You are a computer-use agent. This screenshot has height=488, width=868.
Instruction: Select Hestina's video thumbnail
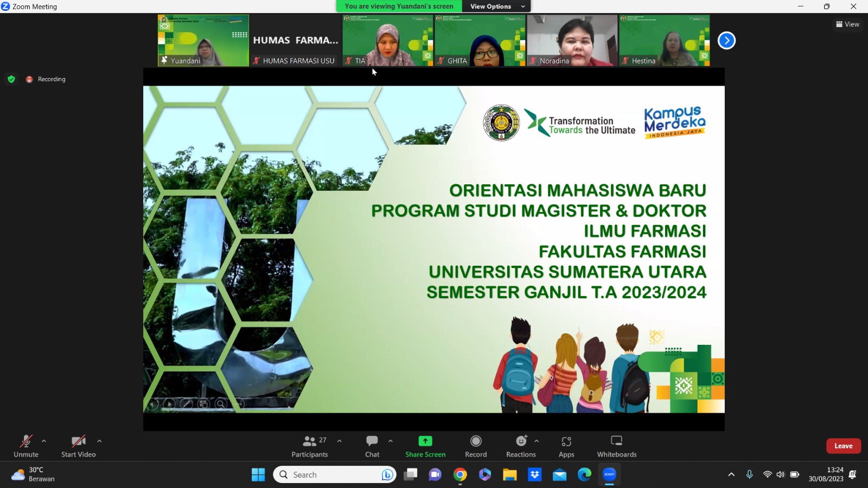pyautogui.click(x=665, y=41)
